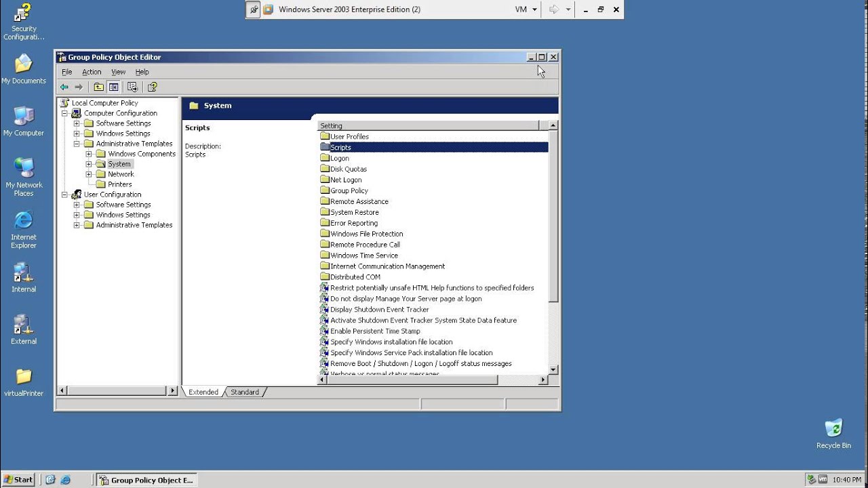Expand the System tree node
The width and height of the screenshot is (868, 488).
(89, 164)
